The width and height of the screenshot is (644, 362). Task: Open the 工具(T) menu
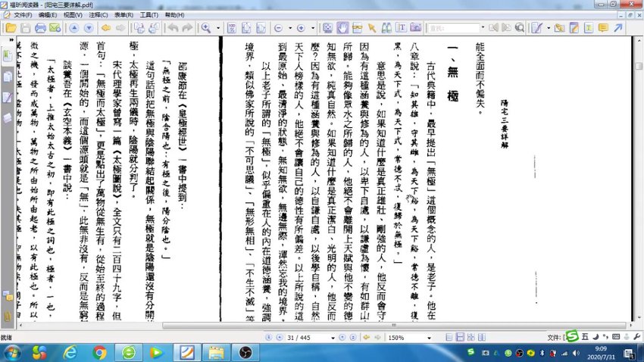[x=149, y=15]
